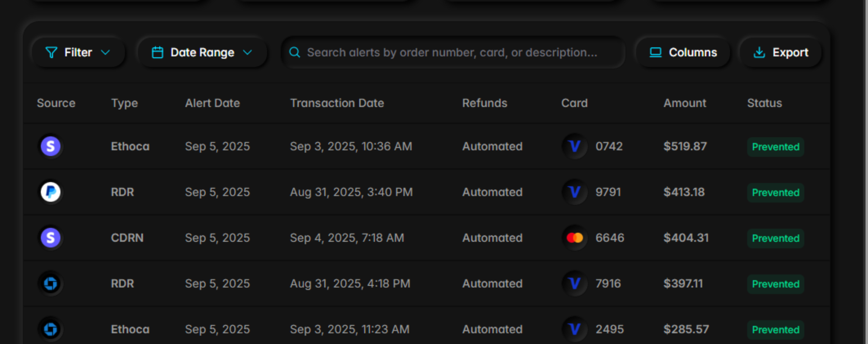Click the Mastercard logo beside card 6646
This screenshot has height=344, width=868.
click(x=575, y=238)
